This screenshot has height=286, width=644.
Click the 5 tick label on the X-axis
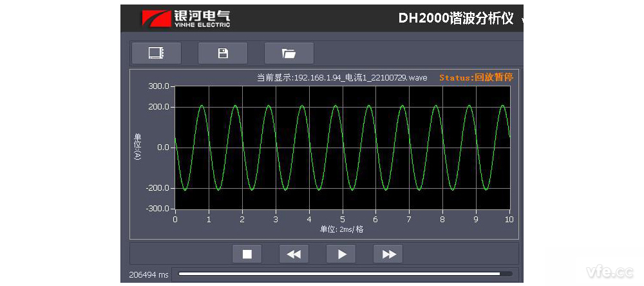343,220
